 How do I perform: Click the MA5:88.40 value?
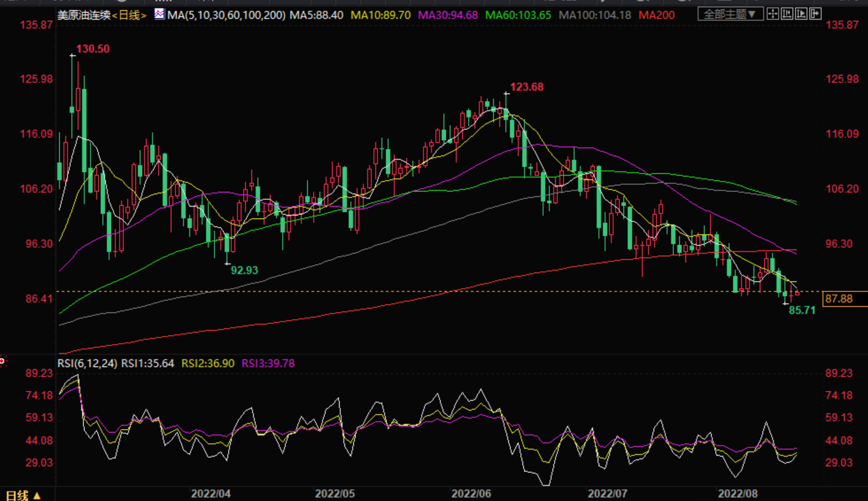(316, 15)
